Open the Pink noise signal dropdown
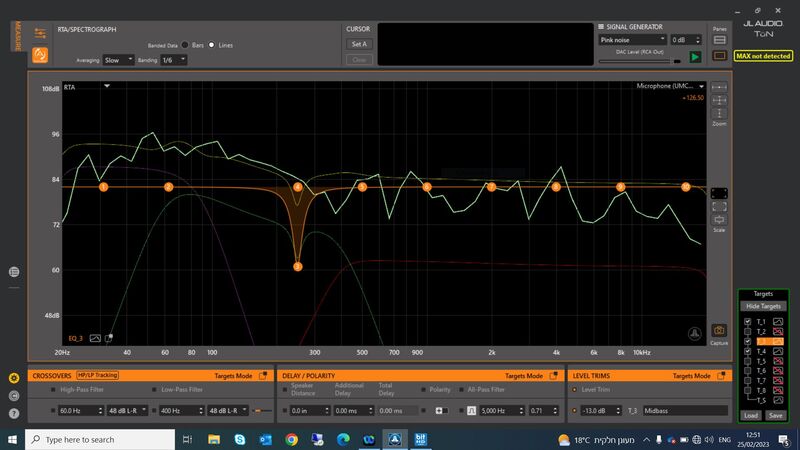Viewport: 800px width, 450px height. 633,40
